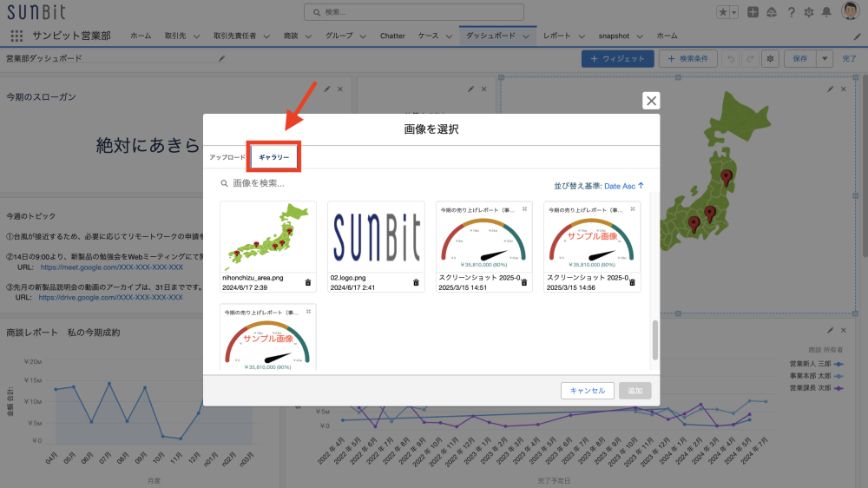Open the save options dropdown arrow
Image resolution: width=868 pixels, height=488 pixels.
pyautogui.click(x=825, y=59)
